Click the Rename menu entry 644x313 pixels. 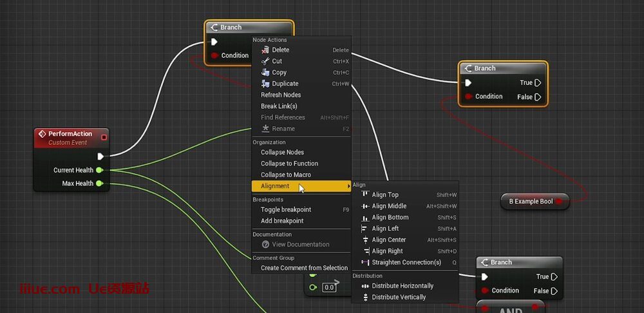click(x=301, y=129)
